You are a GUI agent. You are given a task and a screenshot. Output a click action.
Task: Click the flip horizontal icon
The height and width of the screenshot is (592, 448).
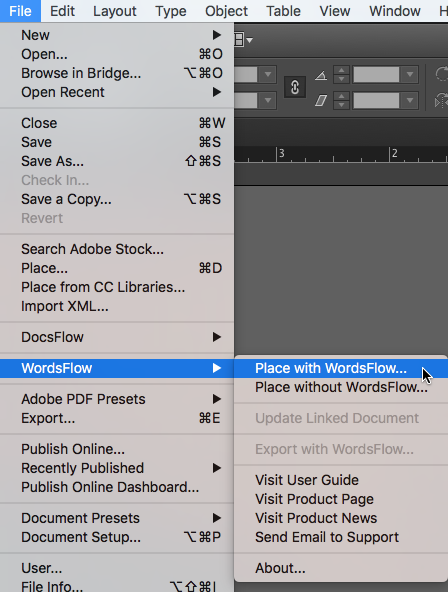click(441, 101)
